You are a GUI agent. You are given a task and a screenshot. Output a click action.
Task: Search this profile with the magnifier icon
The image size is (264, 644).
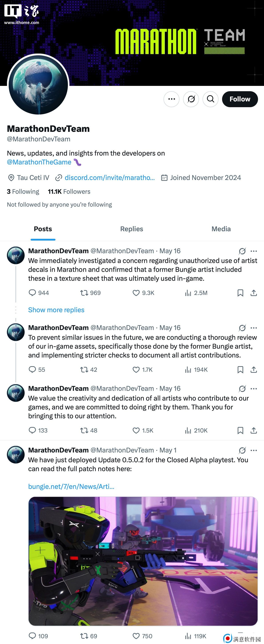pos(211,99)
